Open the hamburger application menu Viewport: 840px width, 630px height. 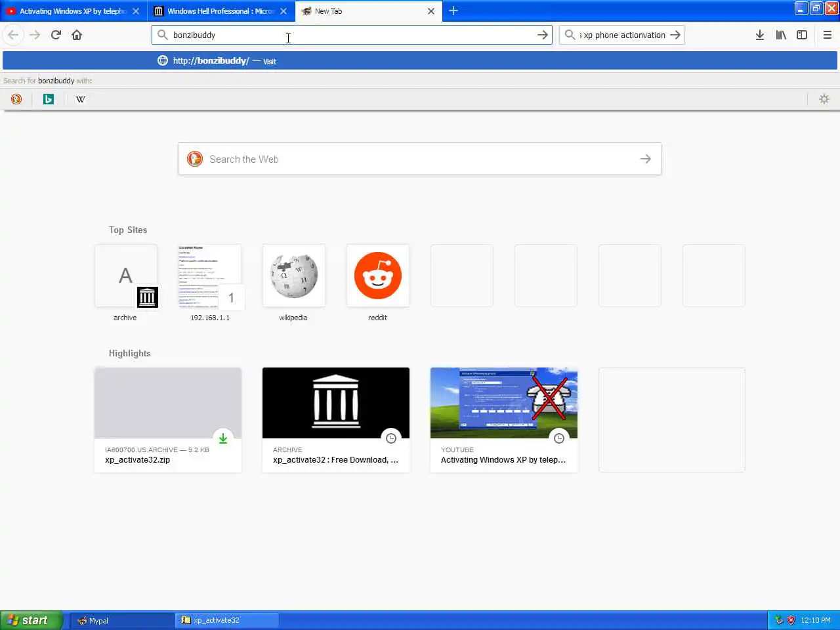coord(827,35)
